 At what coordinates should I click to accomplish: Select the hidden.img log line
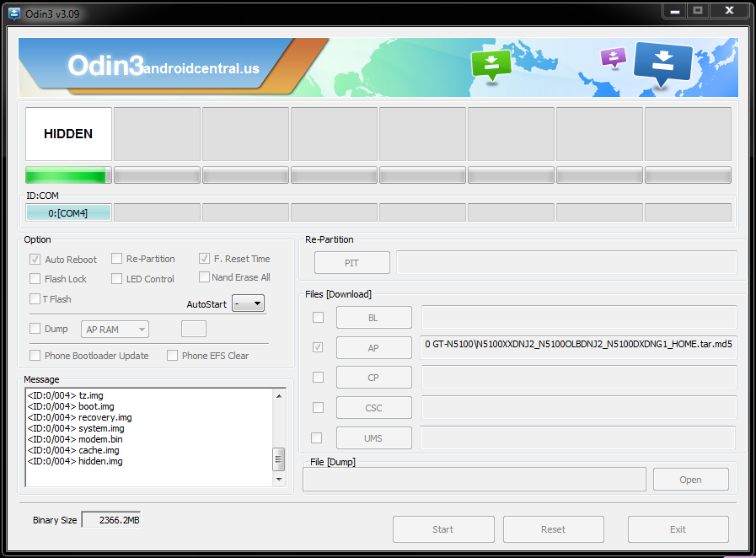pyautogui.click(x=75, y=462)
